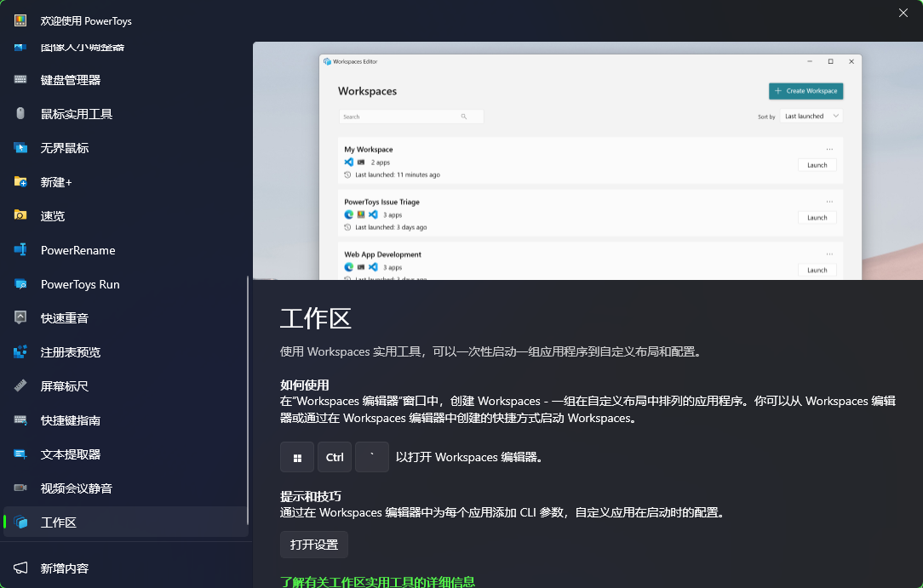Select the 工作区 sidebar item

pos(126,522)
